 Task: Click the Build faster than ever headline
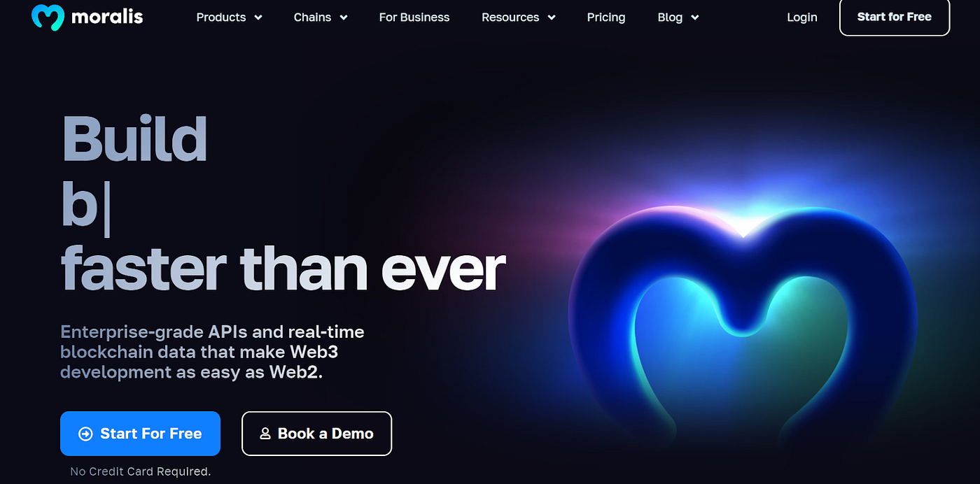(x=283, y=204)
